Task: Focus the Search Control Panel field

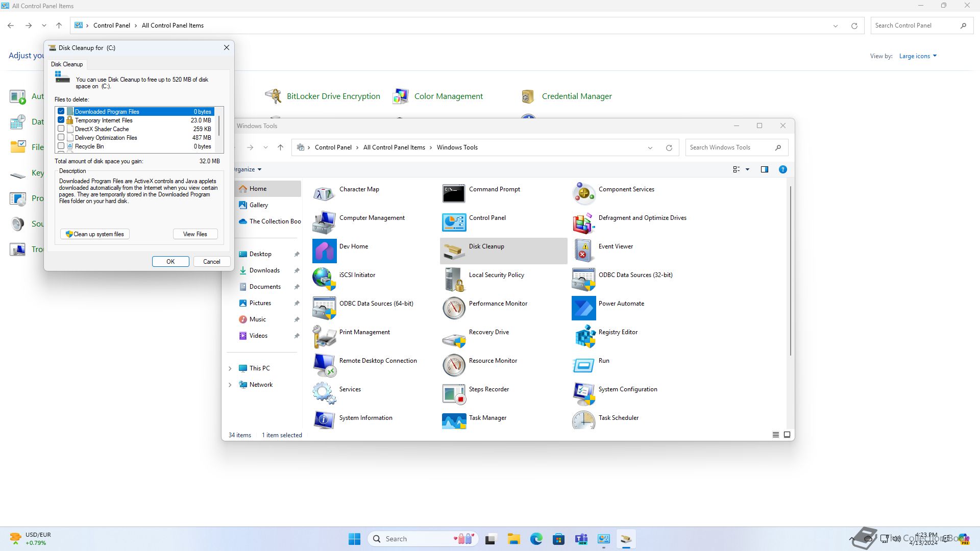Action: (921, 26)
